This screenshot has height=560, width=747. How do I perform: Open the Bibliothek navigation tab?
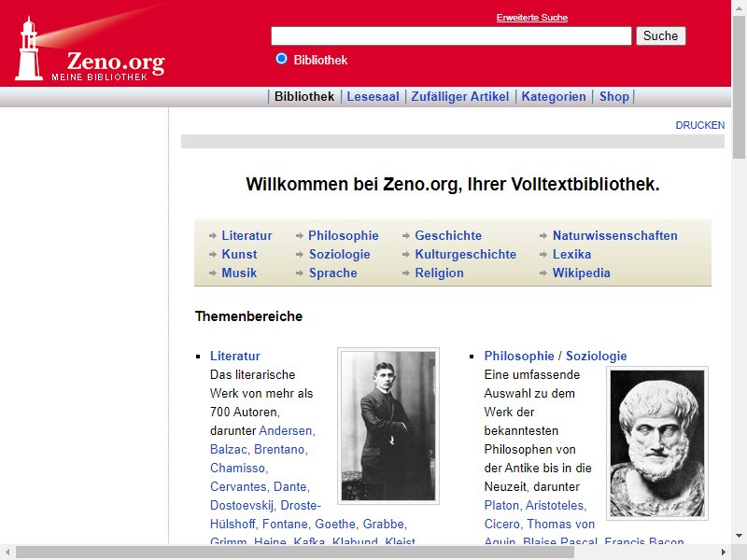(x=304, y=97)
